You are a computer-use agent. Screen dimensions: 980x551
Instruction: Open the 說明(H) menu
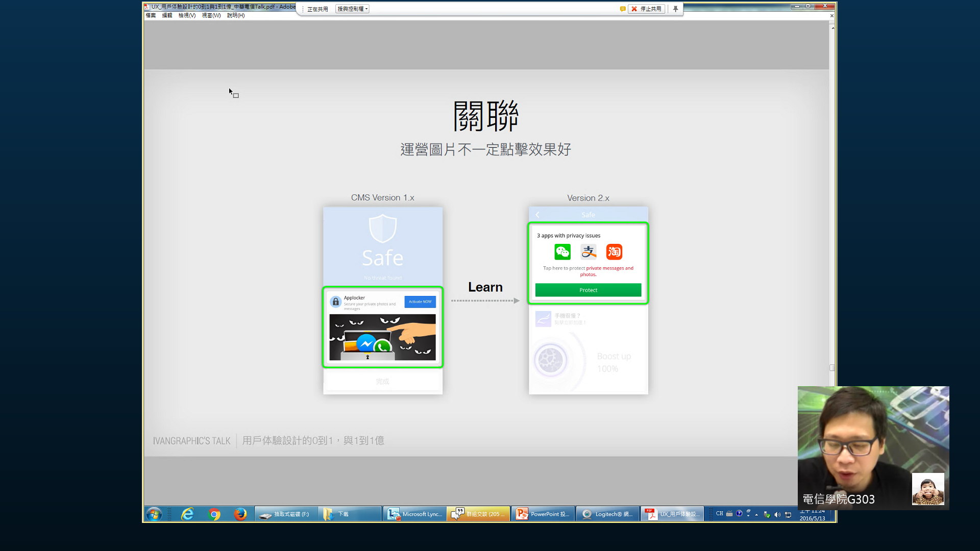[235, 15]
